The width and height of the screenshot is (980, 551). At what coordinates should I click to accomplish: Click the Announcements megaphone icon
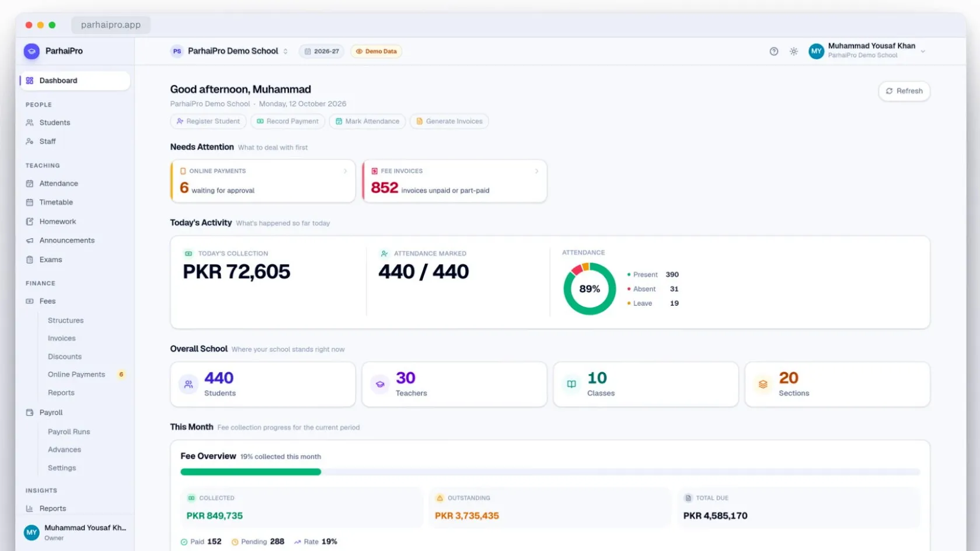coord(30,240)
